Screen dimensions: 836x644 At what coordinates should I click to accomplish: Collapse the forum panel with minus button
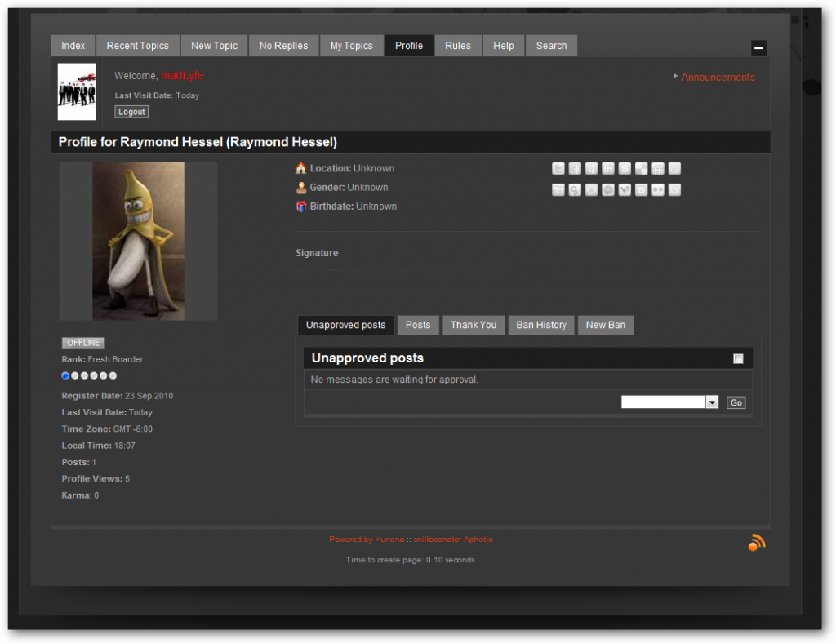758,48
